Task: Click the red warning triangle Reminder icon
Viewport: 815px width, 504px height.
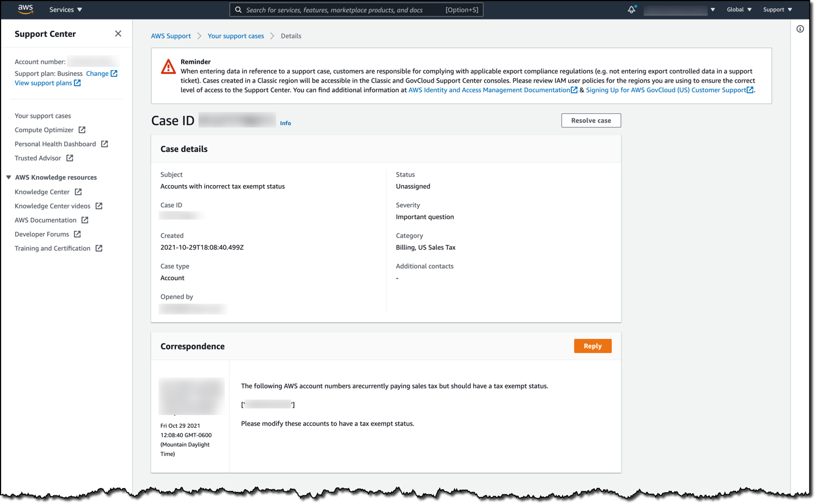Action: [x=168, y=67]
